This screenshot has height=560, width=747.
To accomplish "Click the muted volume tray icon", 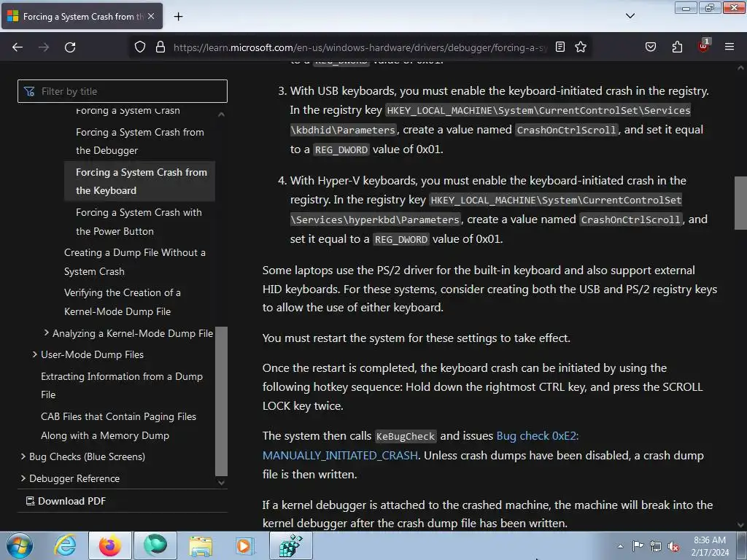I will (x=673, y=546).
